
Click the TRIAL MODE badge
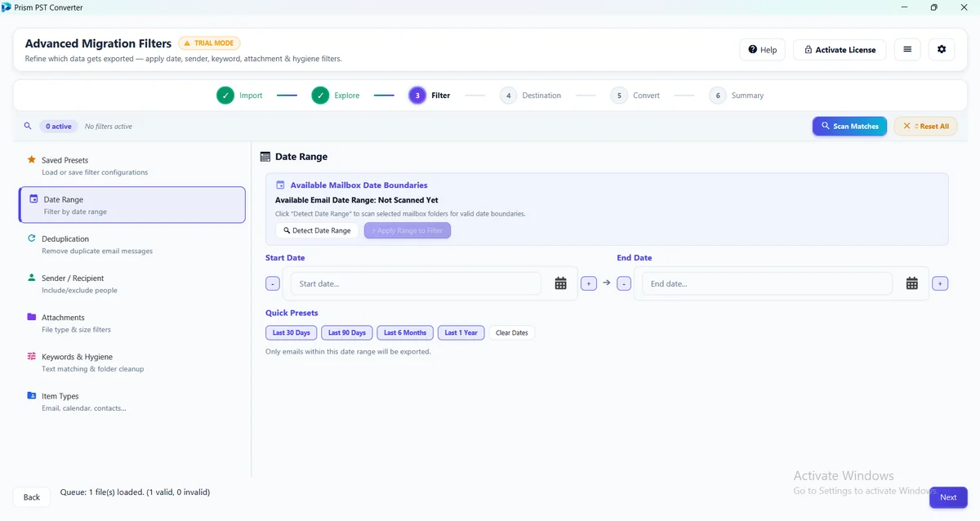click(x=209, y=43)
